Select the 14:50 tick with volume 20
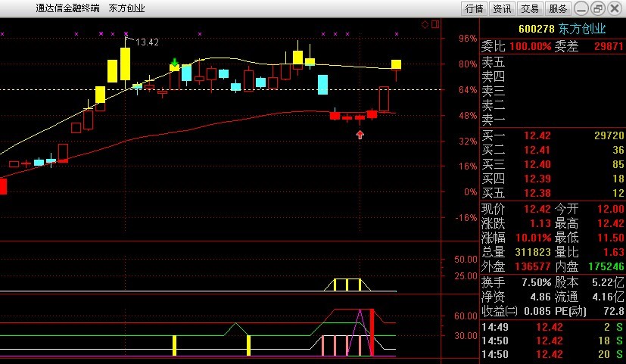Screen dimensions: 626x364 coord(553,354)
